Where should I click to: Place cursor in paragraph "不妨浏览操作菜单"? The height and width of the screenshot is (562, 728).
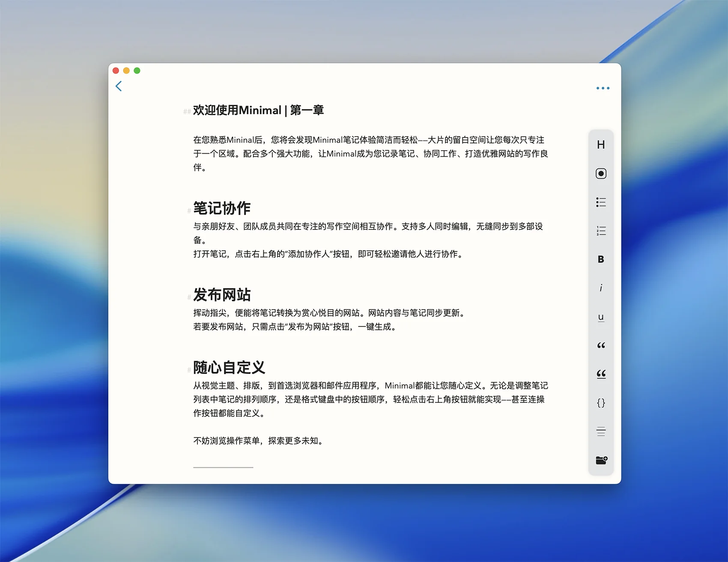[x=258, y=441]
